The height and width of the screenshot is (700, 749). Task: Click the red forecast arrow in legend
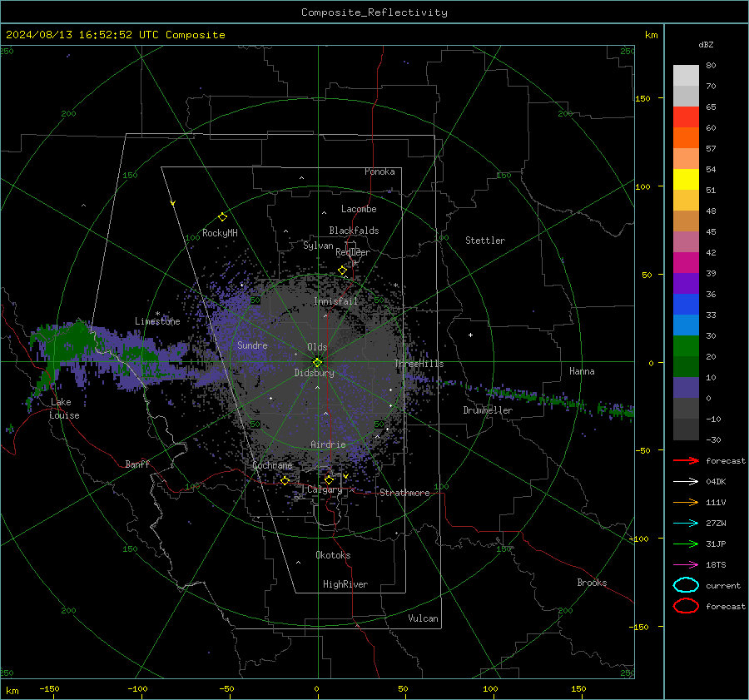click(686, 460)
